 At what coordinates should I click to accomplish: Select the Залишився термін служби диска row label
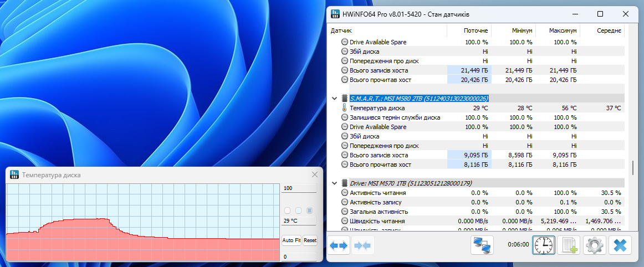(x=395, y=117)
